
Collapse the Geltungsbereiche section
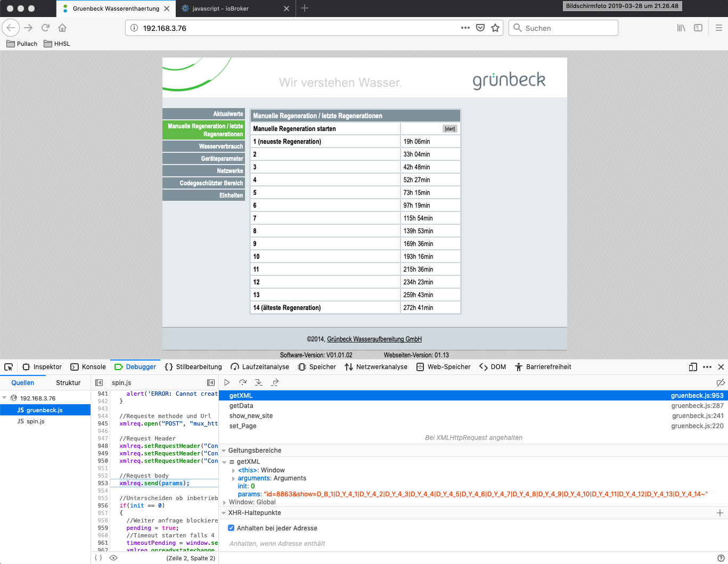[x=224, y=451]
